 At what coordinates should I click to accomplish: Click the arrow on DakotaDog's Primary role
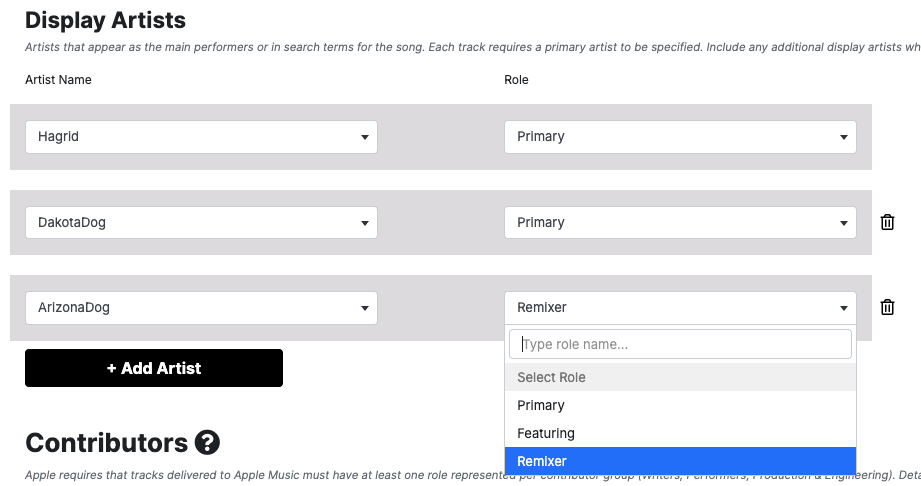[843, 223]
